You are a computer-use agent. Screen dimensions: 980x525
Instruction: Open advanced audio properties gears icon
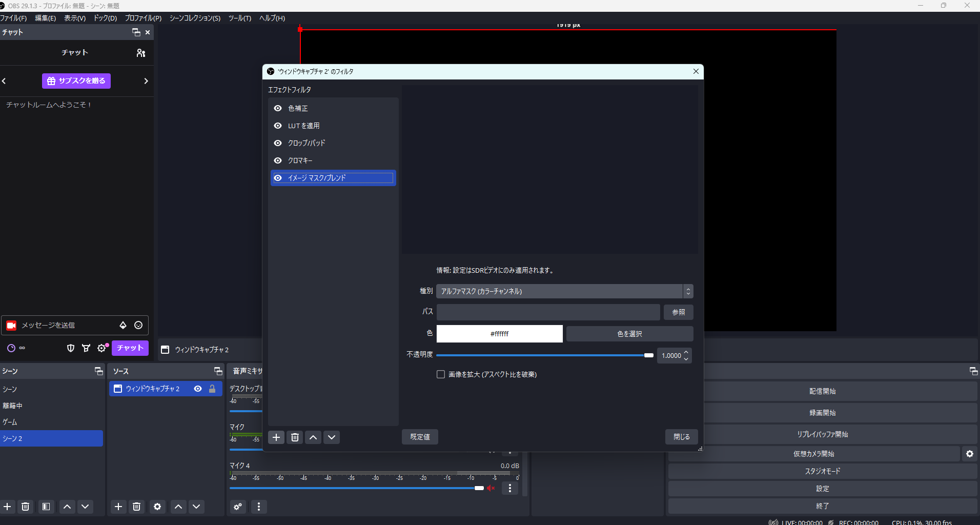[x=238, y=507]
